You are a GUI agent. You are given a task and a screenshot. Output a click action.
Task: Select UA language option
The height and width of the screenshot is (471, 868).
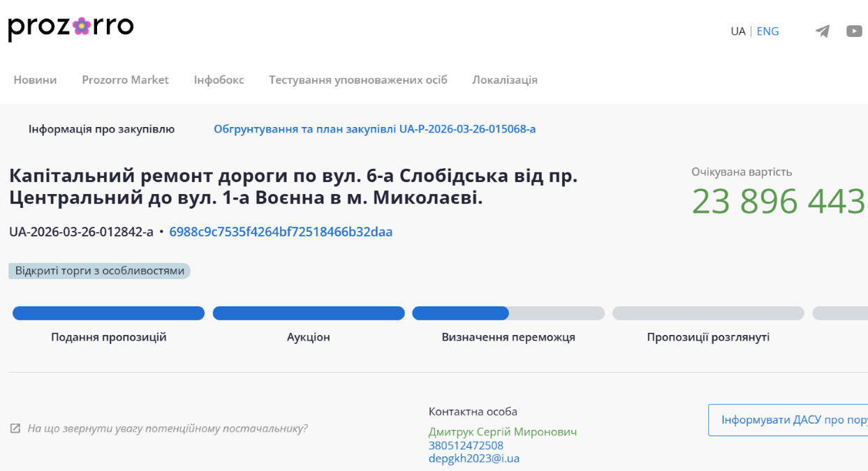pos(737,31)
